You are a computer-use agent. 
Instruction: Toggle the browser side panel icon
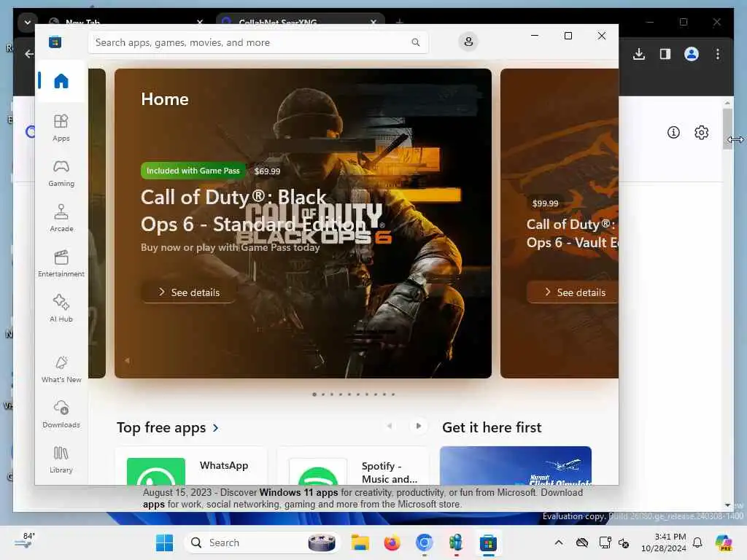click(x=665, y=54)
